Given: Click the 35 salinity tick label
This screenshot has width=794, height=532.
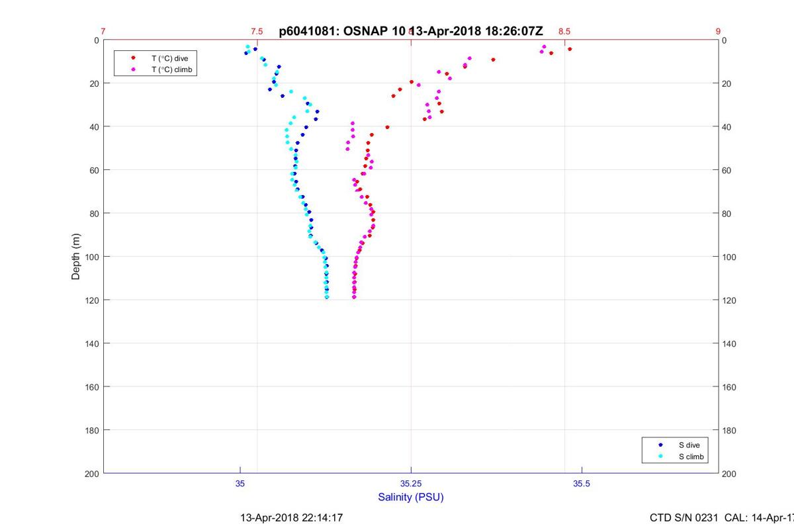Looking at the screenshot, I should pyautogui.click(x=240, y=484).
